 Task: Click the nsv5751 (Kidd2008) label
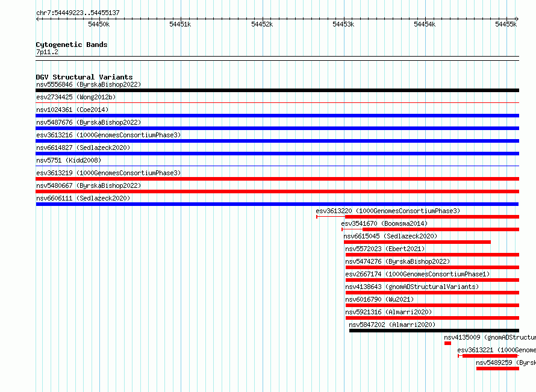[x=69, y=160]
